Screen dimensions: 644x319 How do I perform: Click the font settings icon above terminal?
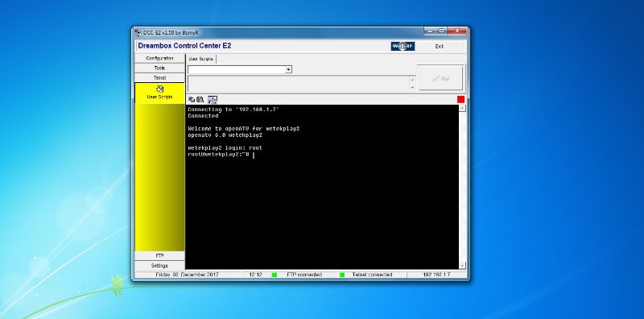(213, 99)
